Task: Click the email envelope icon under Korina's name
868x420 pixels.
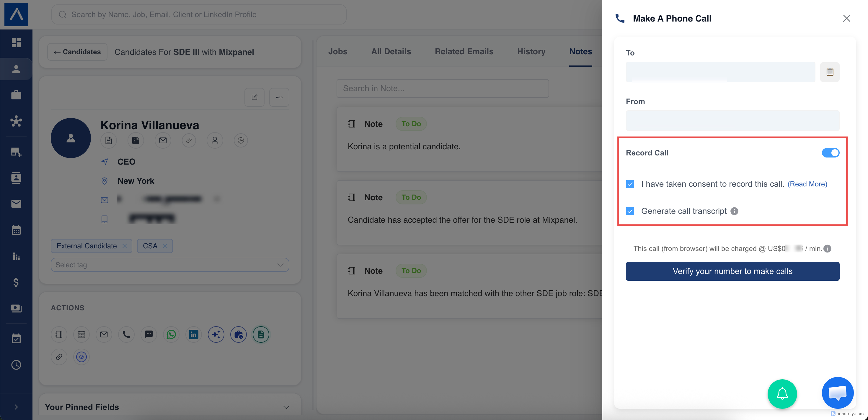Action: click(163, 140)
